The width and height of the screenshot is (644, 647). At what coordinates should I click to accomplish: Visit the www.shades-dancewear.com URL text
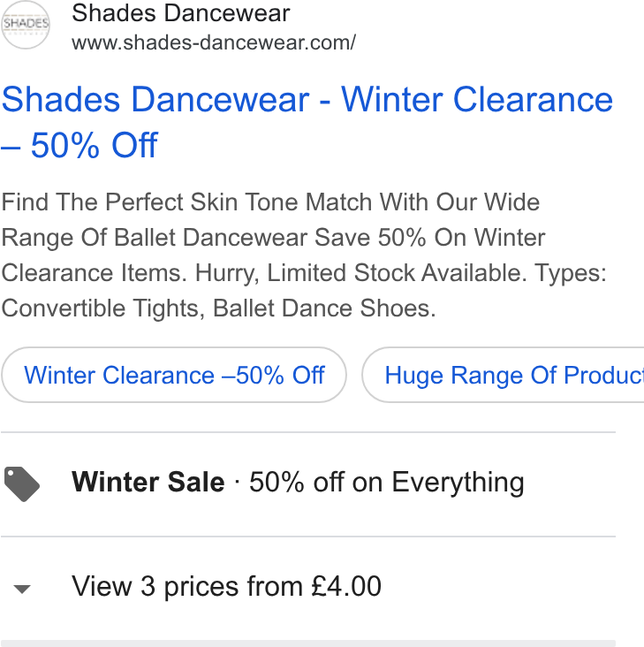pos(214,42)
